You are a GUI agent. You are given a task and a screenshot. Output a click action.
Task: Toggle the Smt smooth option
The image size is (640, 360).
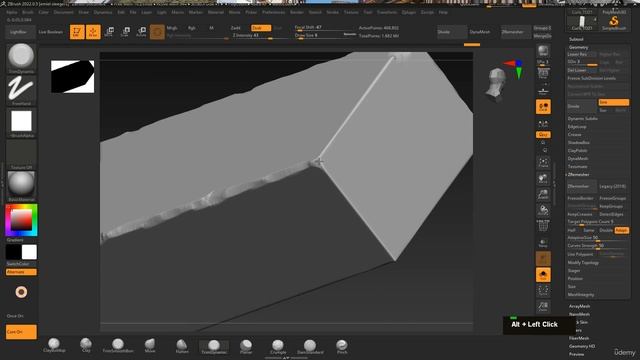[613, 102]
